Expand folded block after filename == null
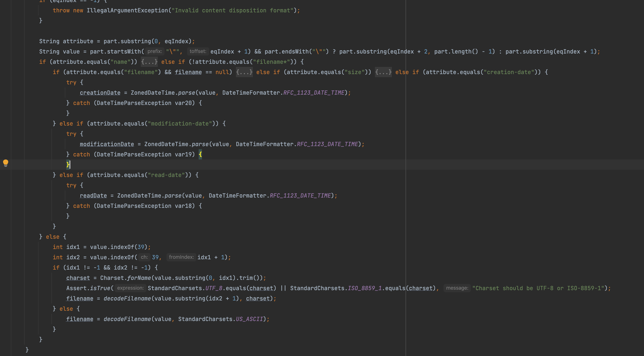Viewport: 644px width, 356px height. tap(244, 72)
